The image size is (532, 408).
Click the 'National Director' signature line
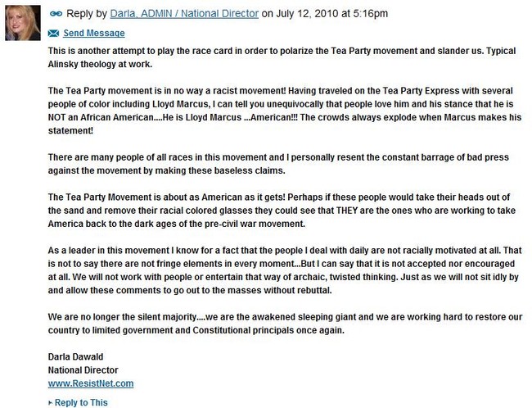[83, 370]
